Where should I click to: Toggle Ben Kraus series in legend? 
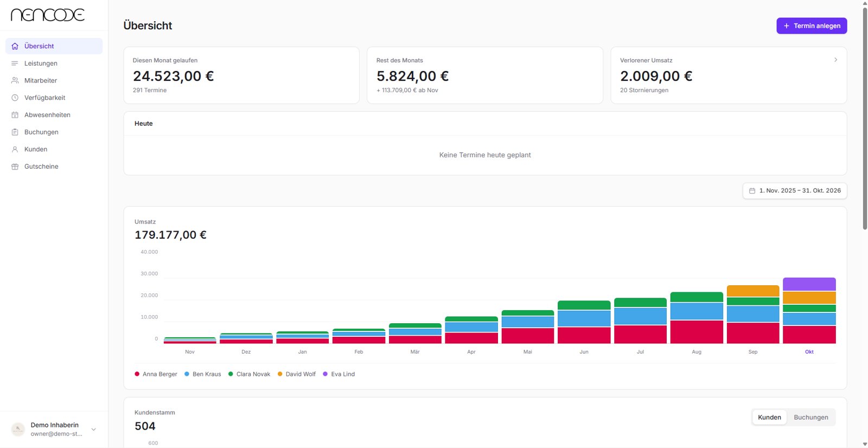pos(203,374)
